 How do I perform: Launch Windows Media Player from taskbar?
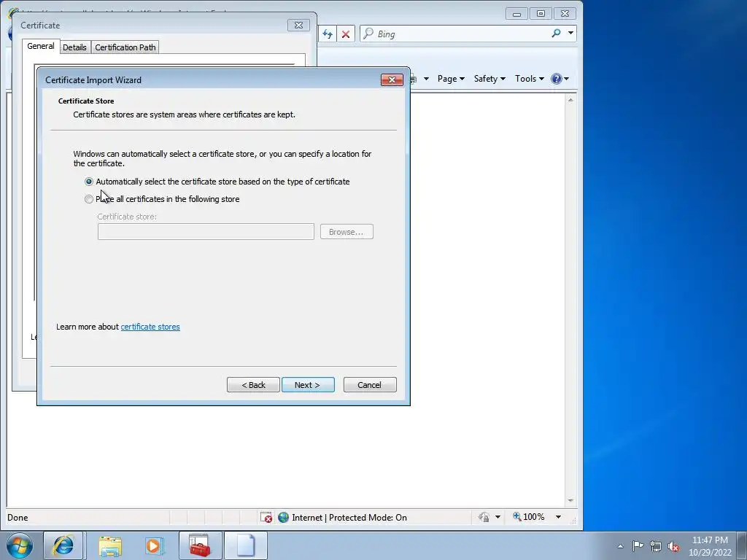[155, 545]
